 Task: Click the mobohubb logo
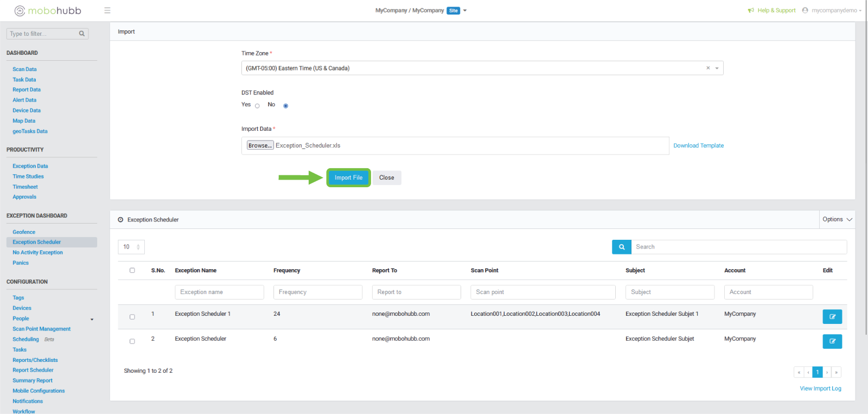48,10
